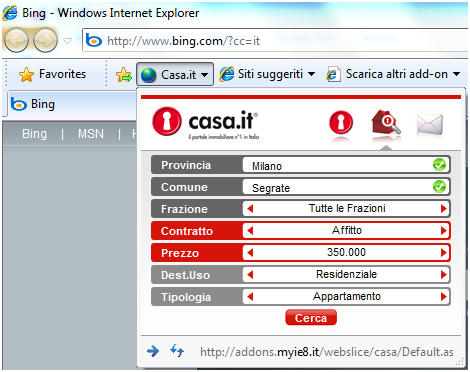This screenshot has height=372, width=470.
Task: Open Scarica altri add-on dropdown
Action: coord(394,74)
